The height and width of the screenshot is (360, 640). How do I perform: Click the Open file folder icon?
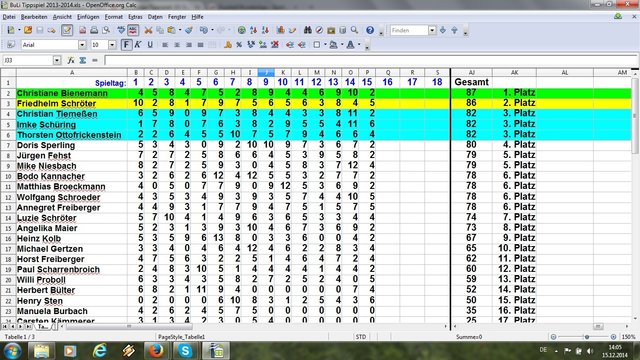pyautogui.click(x=28, y=30)
